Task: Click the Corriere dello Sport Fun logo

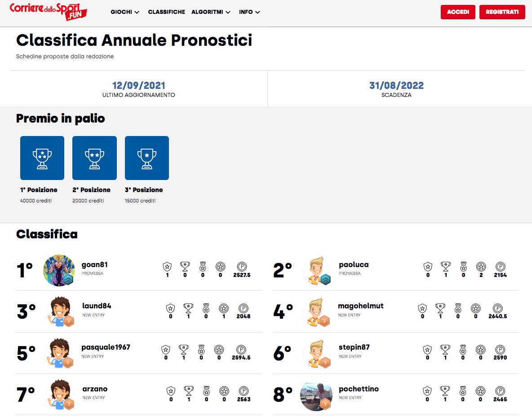Action: pos(48,12)
